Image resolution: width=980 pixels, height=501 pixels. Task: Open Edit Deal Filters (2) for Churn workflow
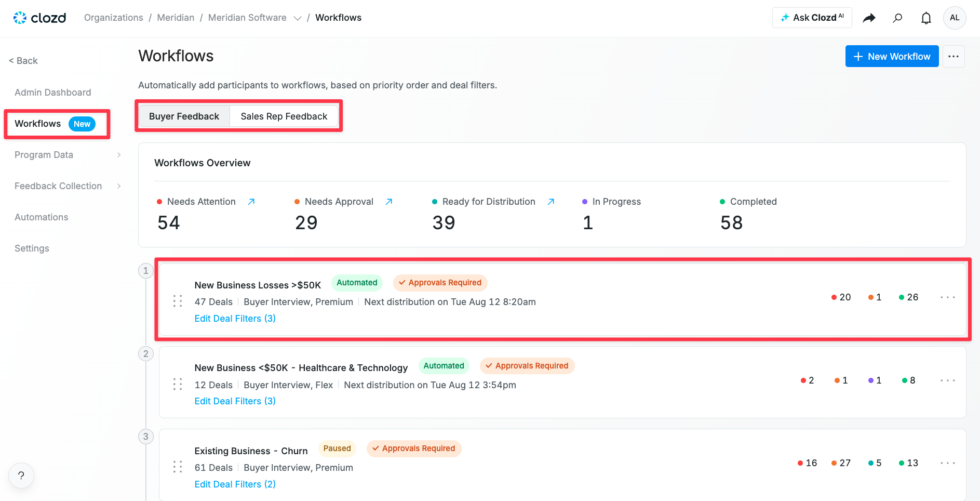pos(235,484)
